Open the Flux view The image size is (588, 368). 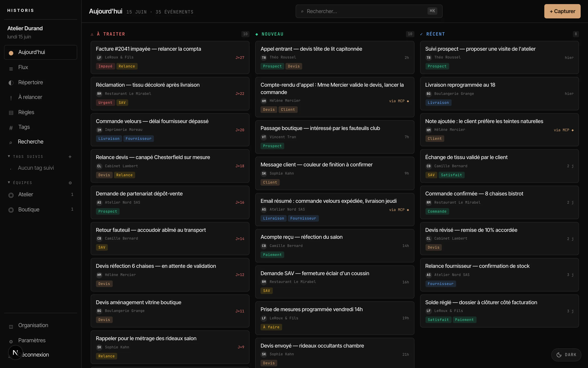pos(41,67)
